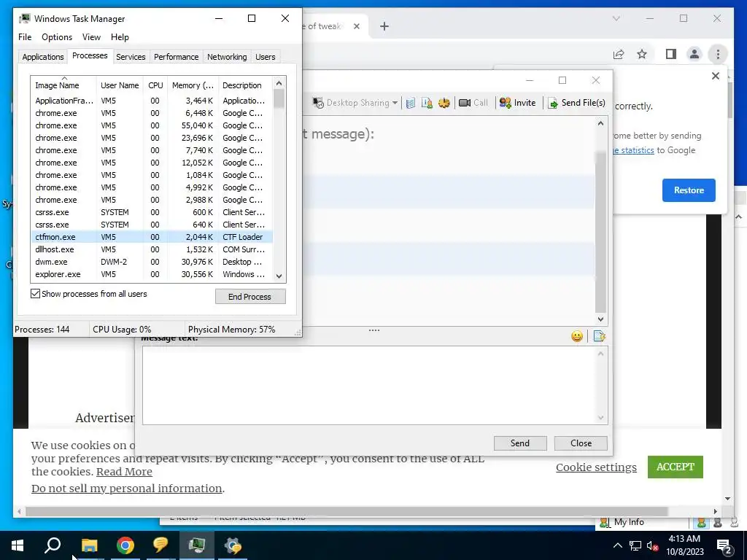Open the smiley emoticon picker
747x560 pixels.
[x=577, y=336]
